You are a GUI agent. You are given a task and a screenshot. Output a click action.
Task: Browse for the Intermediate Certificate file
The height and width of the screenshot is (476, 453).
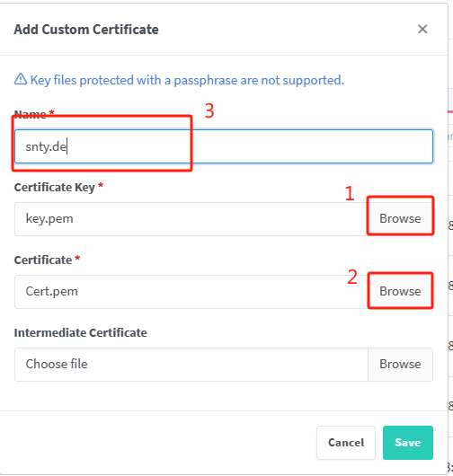(x=400, y=365)
